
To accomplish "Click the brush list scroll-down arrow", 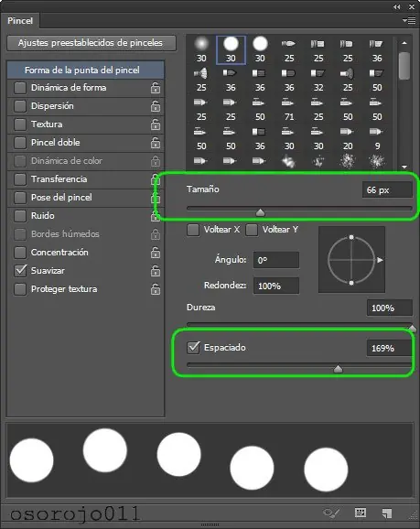I will pos(404,167).
